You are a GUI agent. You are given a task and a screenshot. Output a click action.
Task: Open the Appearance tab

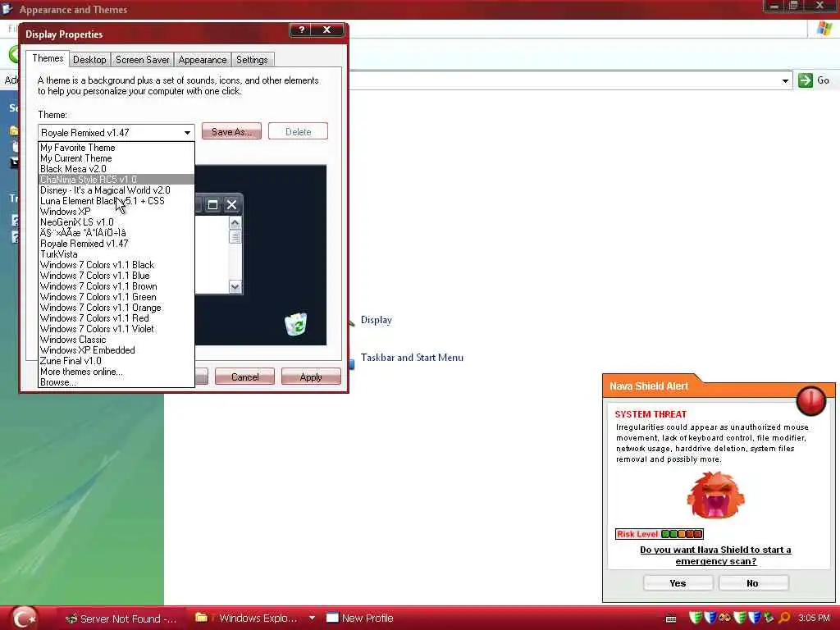[203, 59]
